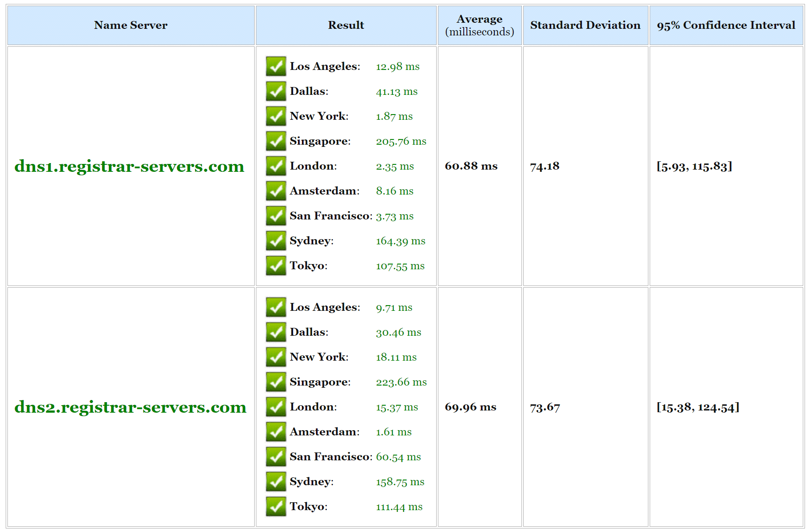Select the New York checkmark icon in dns1 row
The width and height of the screenshot is (812, 532).
click(x=276, y=116)
